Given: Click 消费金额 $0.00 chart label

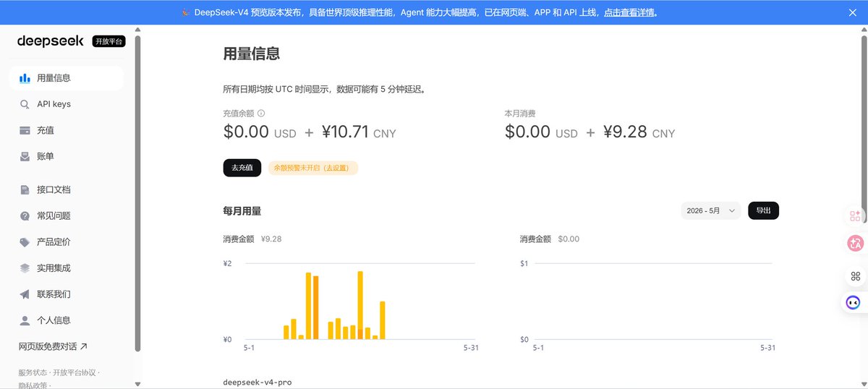Looking at the screenshot, I should click(x=549, y=239).
